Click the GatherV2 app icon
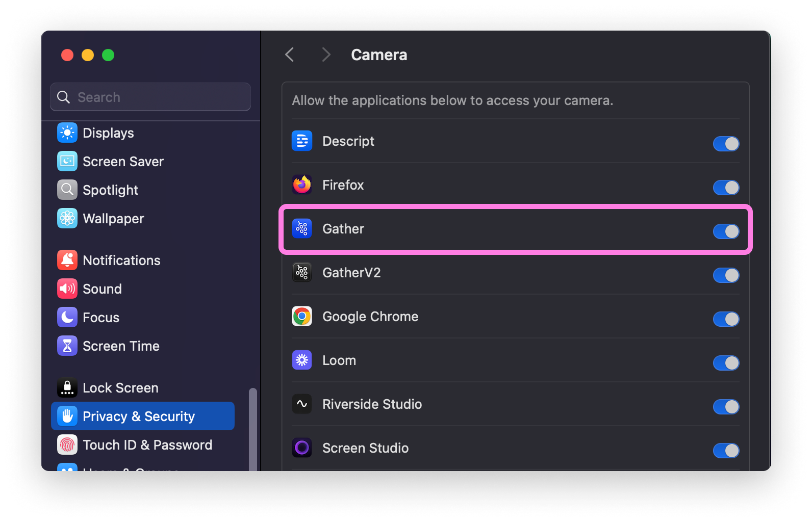The height and width of the screenshot is (522, 812). 301,272
